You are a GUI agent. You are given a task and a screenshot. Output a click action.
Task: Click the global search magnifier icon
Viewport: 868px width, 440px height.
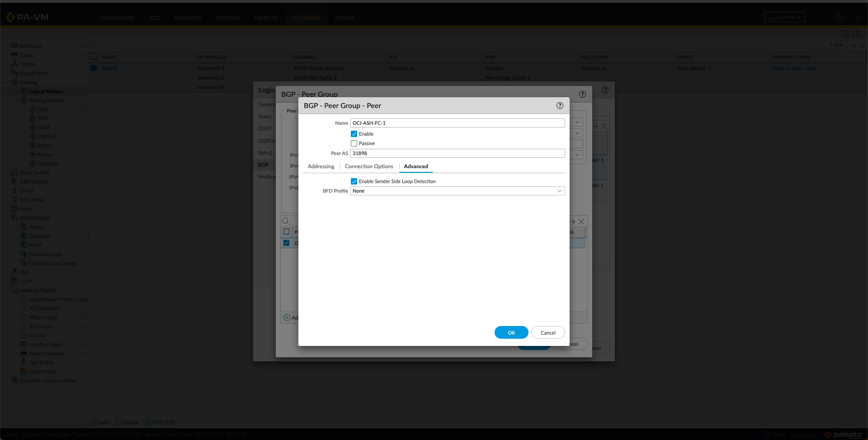(x=857, y=17)
